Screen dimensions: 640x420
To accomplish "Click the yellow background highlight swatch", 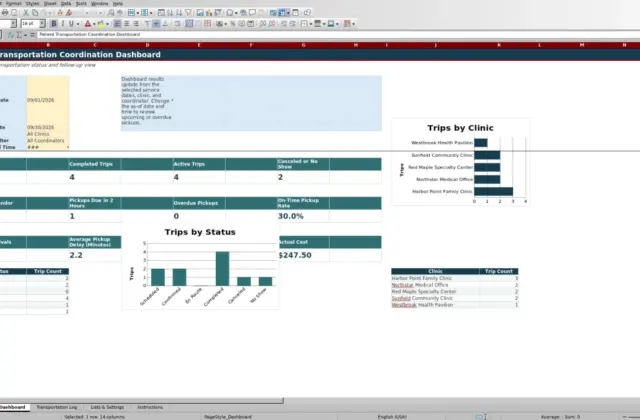I will [101, 24].
